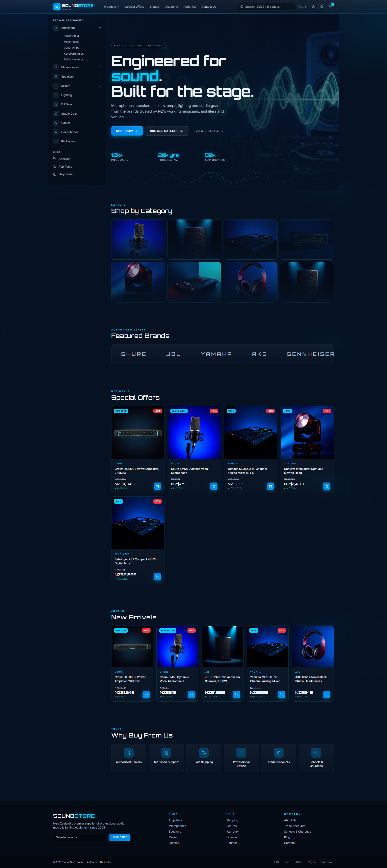Click the SoundStore logo icon in header
Image resolution: width=387 pixels, height=868 pixels.
(57, 7)
